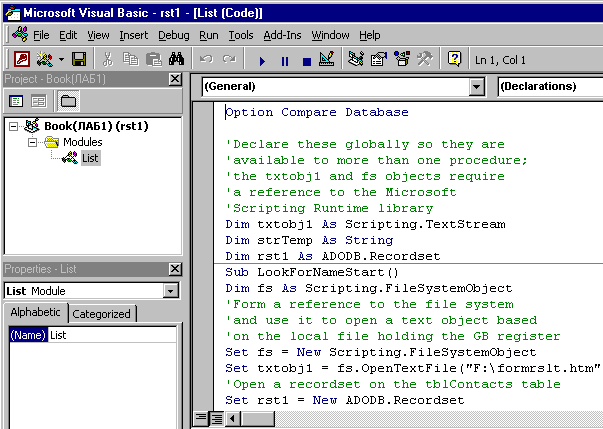This screenshot has width=603, height=429.
Task: Click the Redo arrow icon
Action: [229, 59]
